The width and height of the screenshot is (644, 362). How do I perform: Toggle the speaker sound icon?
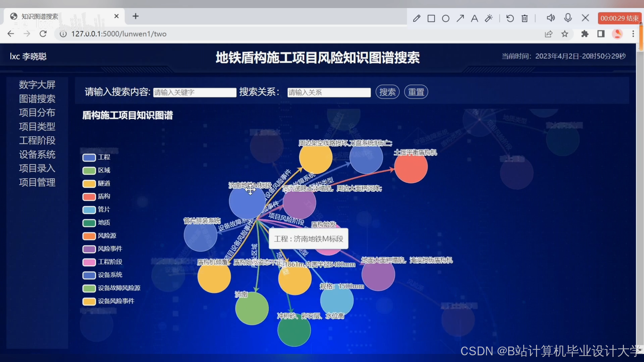[550, 18]
